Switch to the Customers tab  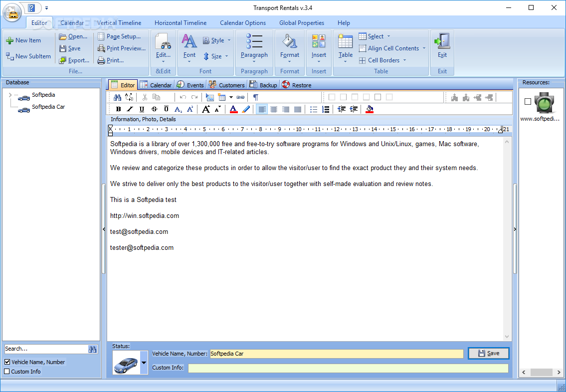tap(227, 85)
